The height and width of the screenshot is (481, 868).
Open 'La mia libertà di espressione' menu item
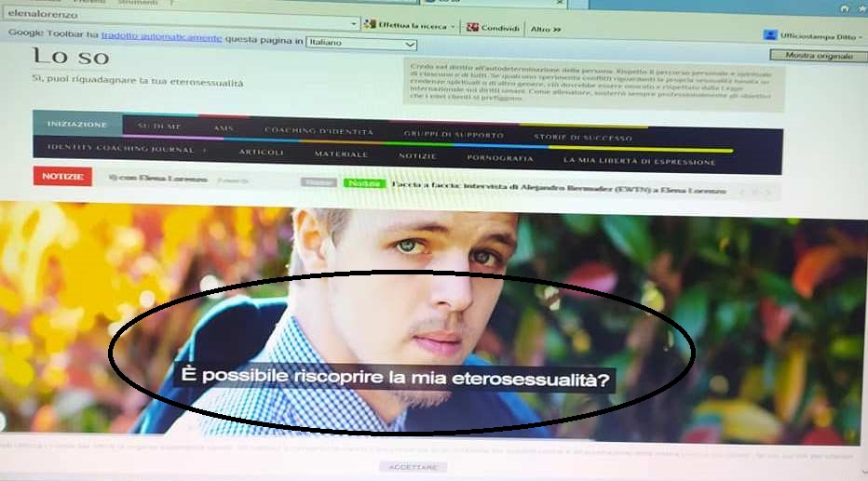pyautogui.click(x=639, y=161)
